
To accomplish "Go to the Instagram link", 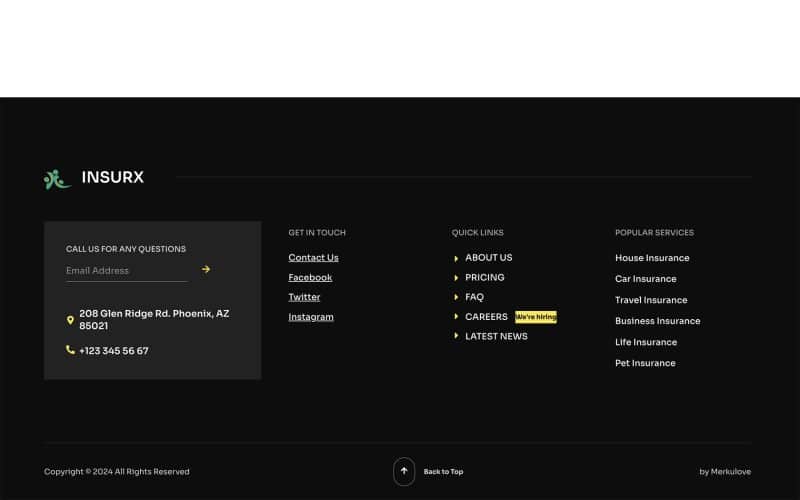I will point(311,317).
